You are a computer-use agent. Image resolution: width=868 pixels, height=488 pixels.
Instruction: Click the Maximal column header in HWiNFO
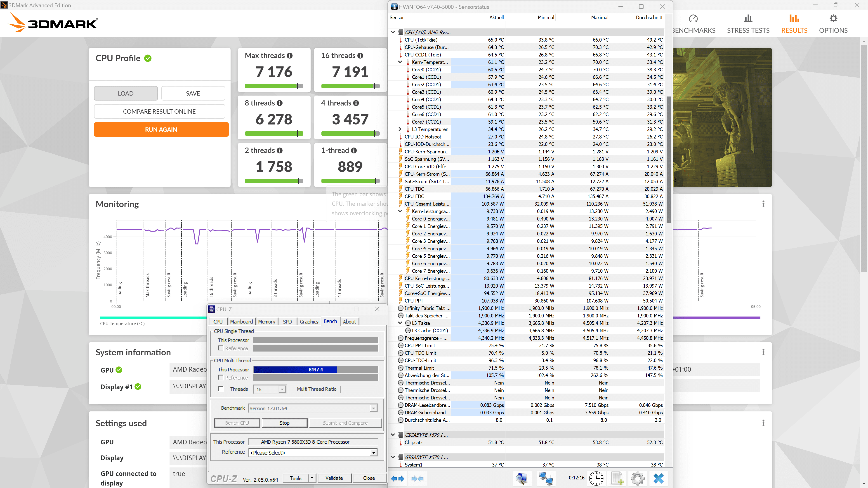pos(599,18)
